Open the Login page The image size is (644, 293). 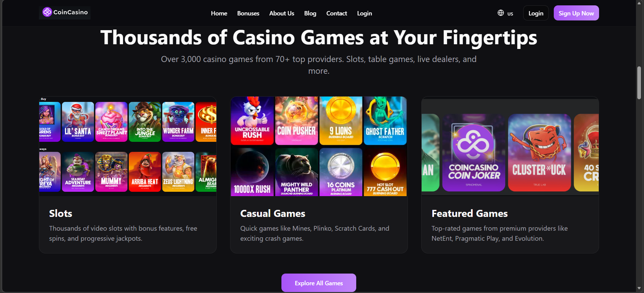click(x=364, y=13)
